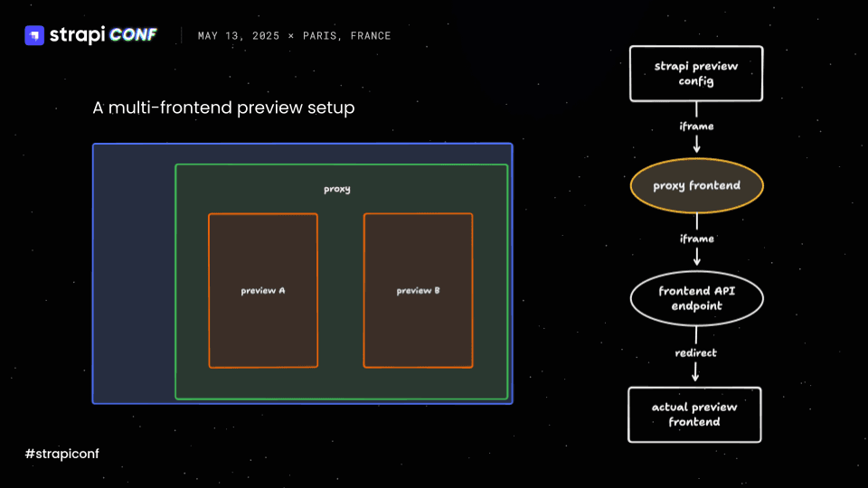
Task: Select the 'preview B' orange box
Action: [x=418, y=290]
